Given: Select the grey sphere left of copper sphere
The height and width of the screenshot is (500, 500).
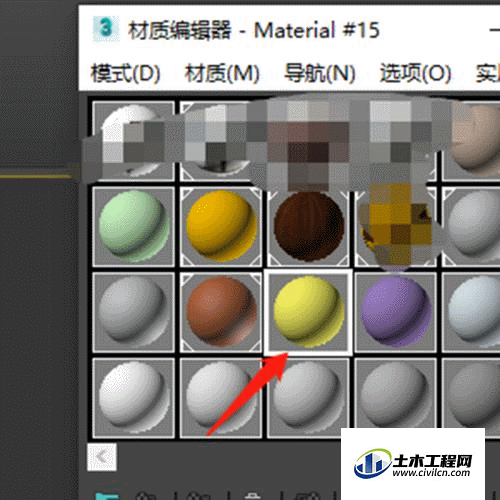Looking at the screenshot, I should click(x=133, y=312).
